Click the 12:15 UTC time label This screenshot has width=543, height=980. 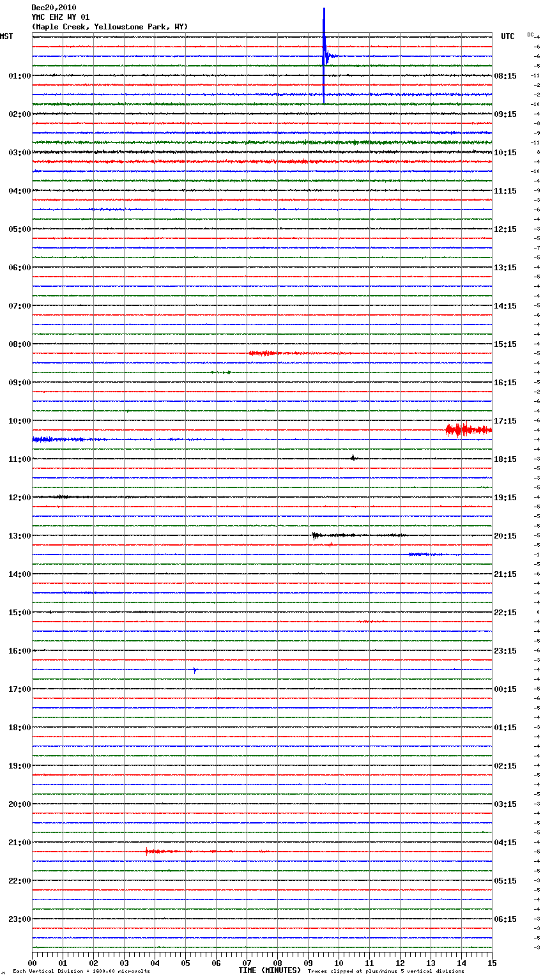[505, 229]
